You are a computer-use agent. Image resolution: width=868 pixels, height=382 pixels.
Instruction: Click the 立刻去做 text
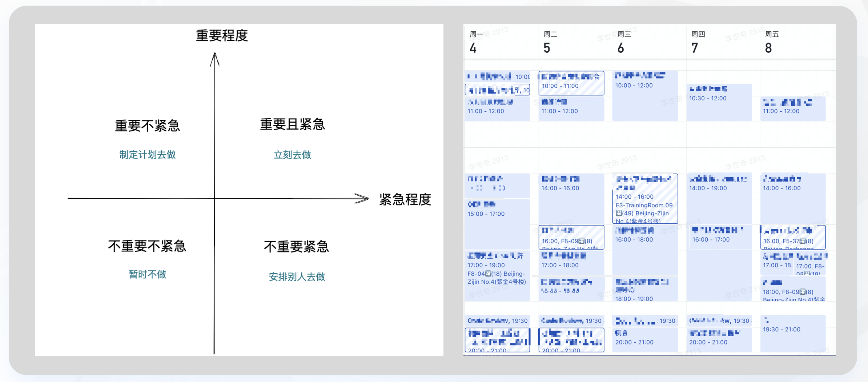pos(292,155)
